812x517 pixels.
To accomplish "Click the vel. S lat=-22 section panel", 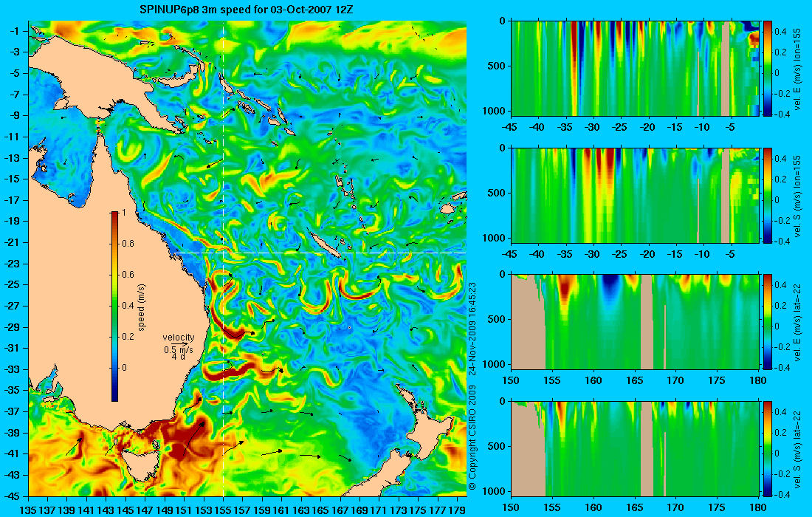I will [x=635, y=448].
